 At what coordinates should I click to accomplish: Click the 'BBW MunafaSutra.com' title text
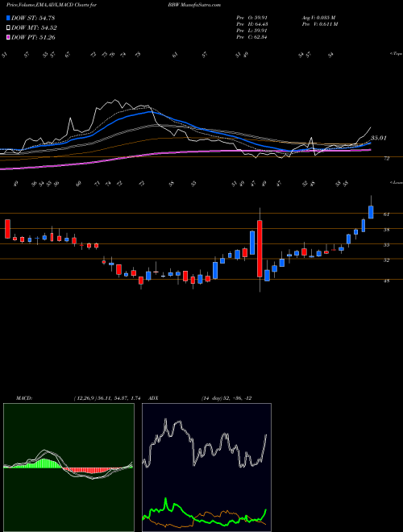pos(194,5)
